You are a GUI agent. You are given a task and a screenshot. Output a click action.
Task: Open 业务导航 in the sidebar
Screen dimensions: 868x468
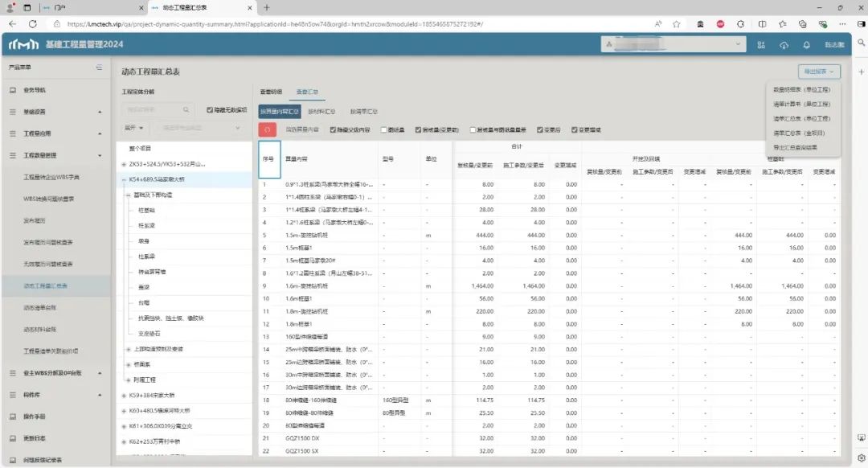35,90
